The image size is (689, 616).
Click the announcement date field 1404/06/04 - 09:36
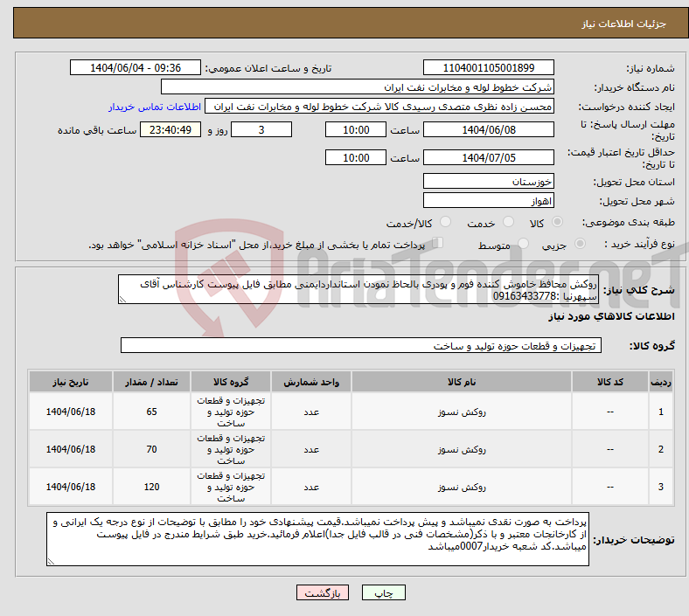tap(136, 68)
